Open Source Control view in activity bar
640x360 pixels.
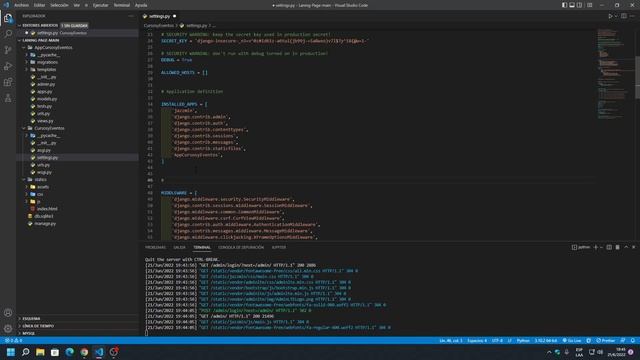(x=8, y=50)
